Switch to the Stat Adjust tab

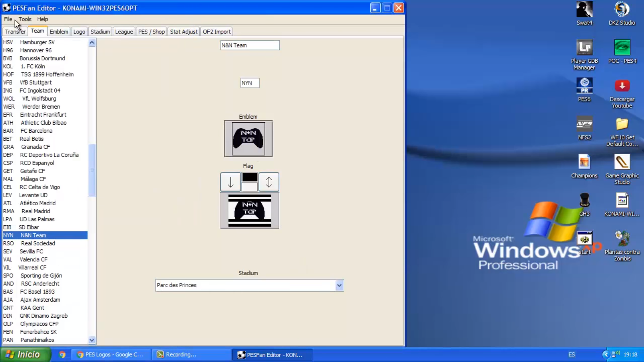point(184,31)
